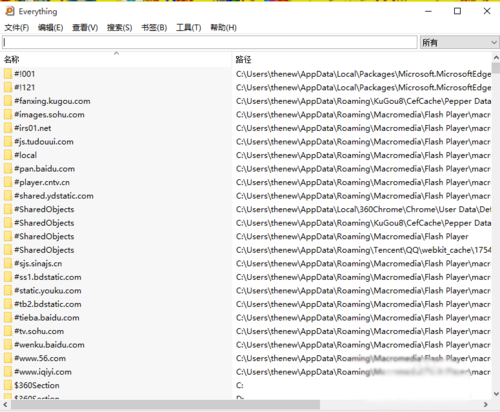
Task: Click the #!001 file name
Action: point(24,74)
